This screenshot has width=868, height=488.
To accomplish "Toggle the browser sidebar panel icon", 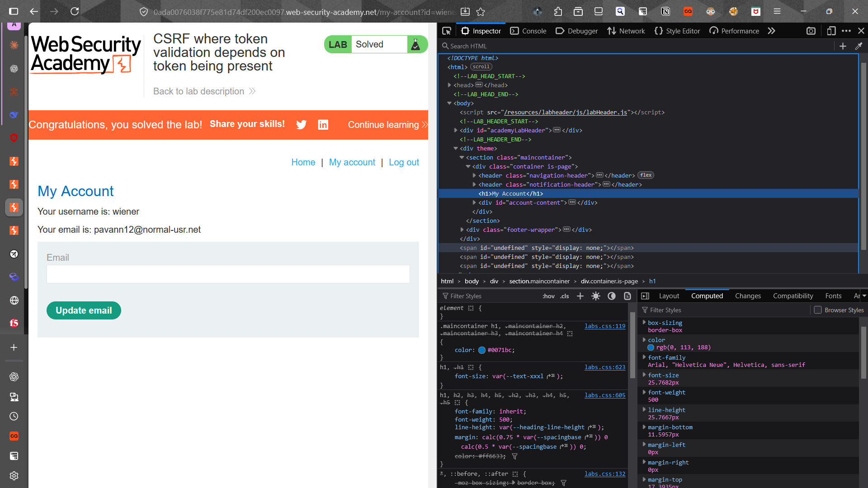I will 14,11.
